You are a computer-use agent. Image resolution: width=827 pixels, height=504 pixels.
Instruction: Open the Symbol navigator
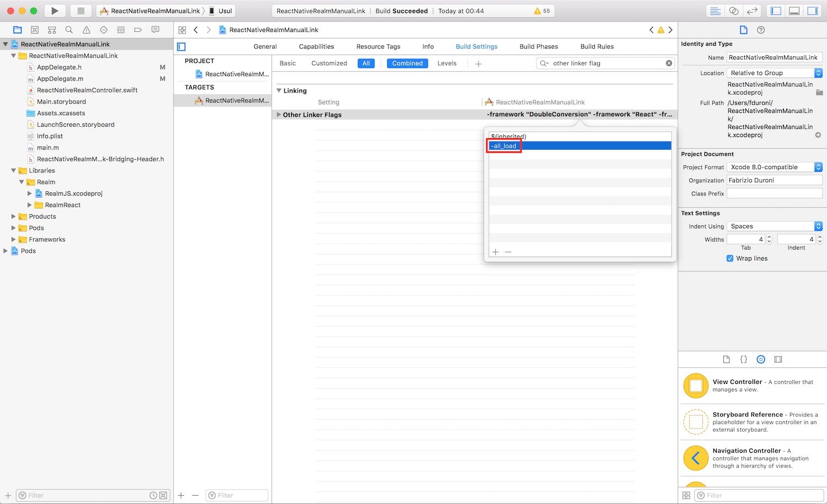pos(52,30)
